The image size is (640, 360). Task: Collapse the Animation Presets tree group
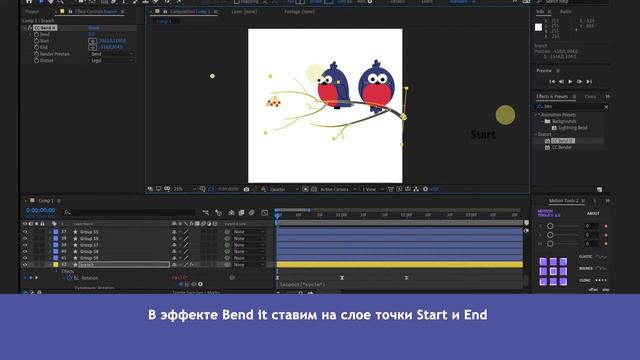536,115
